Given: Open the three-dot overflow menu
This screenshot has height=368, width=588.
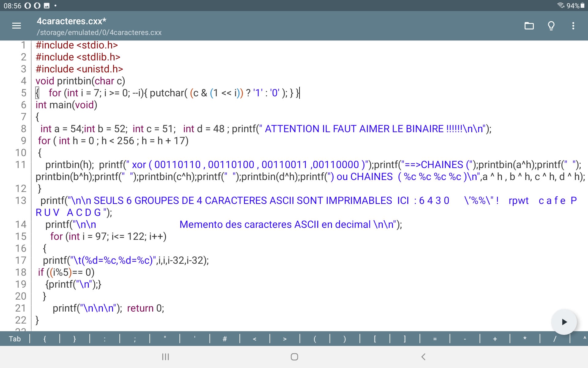Looking at the screenshot, I should [573, 26].
